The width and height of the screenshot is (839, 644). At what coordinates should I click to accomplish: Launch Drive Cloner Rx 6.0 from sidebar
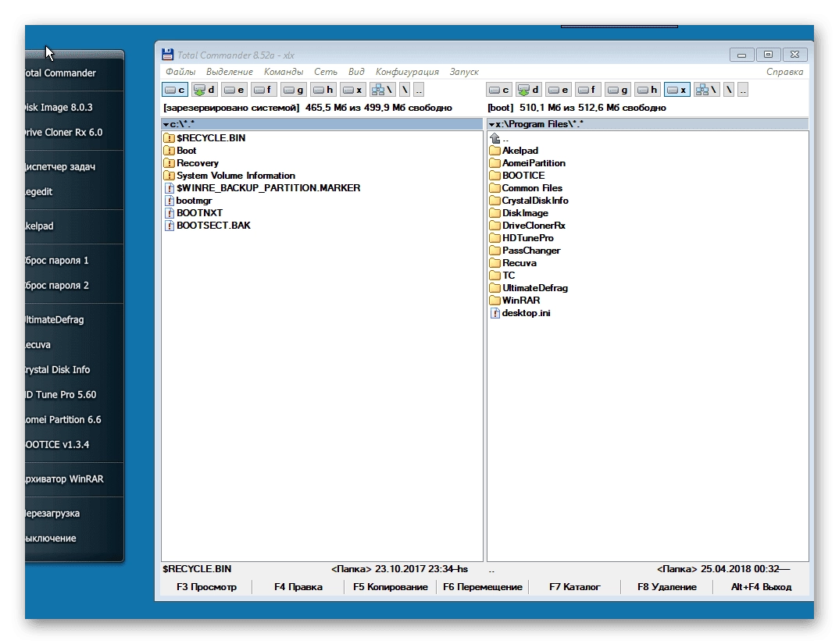tap(65, 133)
